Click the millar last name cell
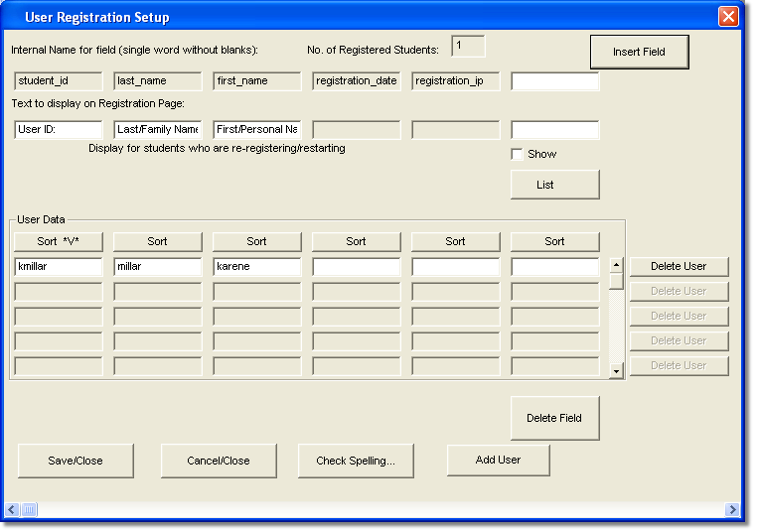Screen dimensions: 758x532 pos(158,266)
